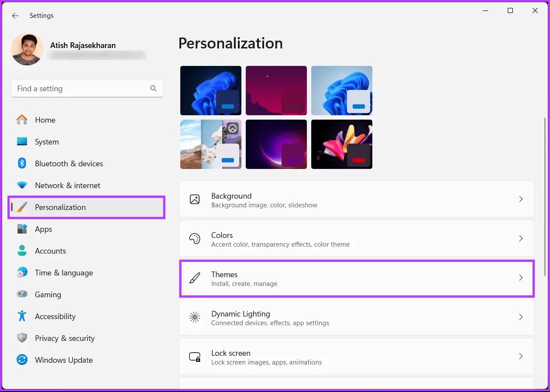Open Themes via its chevron arrow
Screen dimensions: 550x392
(520, 278)
